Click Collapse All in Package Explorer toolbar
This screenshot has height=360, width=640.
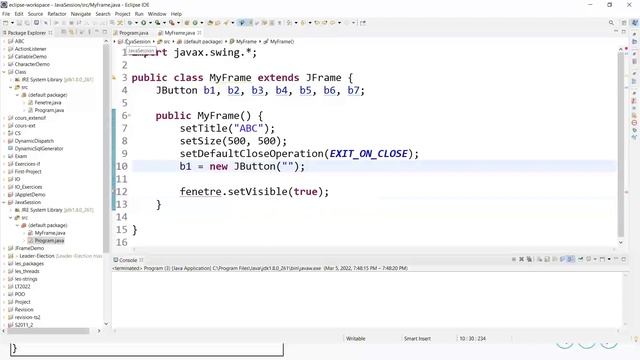(64, 32)
